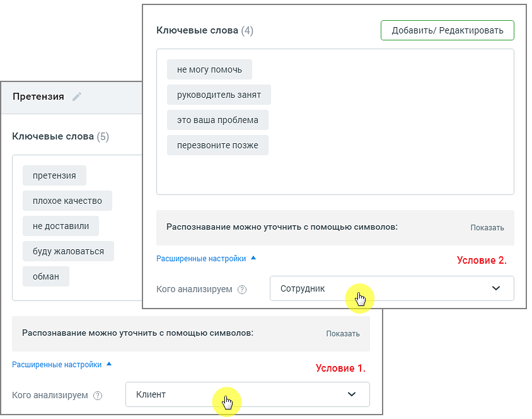Click the help icon near the Клиент dropdown
Screen dimensions: 532x419
98,396
